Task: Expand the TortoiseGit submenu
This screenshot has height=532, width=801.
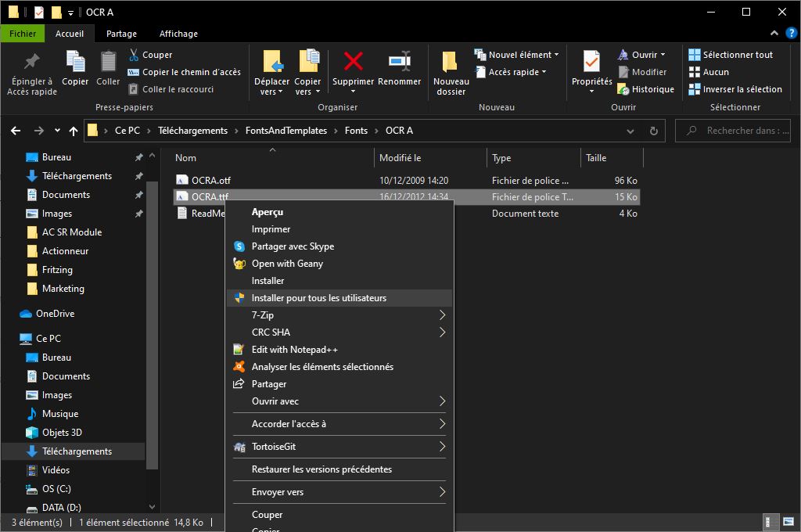Action: (x=339, y=447)
